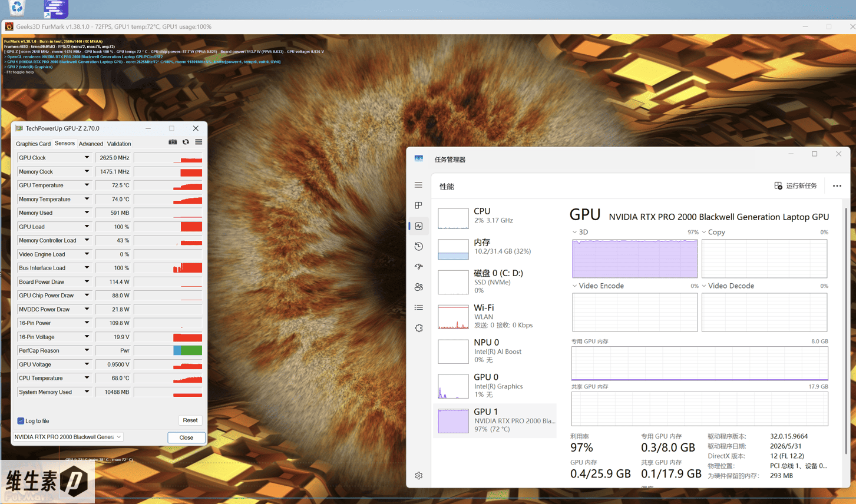Click driver version 32.0.15.9664 text
856x504 pixels.
pyautogui.click(x=789, y=436)
